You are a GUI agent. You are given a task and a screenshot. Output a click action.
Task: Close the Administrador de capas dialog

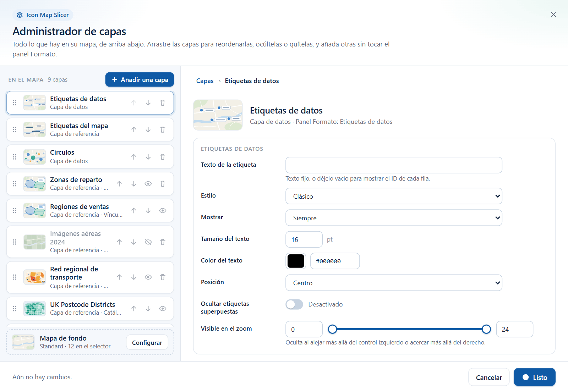click(x=553, y=15)
